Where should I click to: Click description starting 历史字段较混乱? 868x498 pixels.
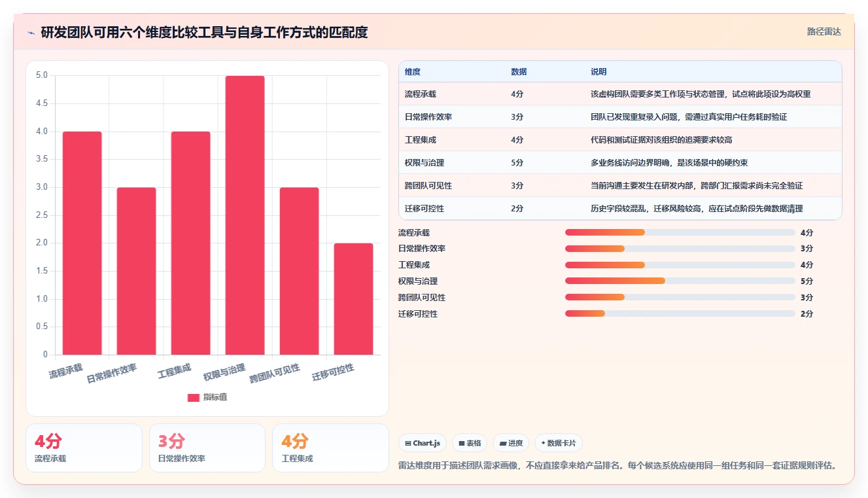pyautogui.click(x=697, y=209)
